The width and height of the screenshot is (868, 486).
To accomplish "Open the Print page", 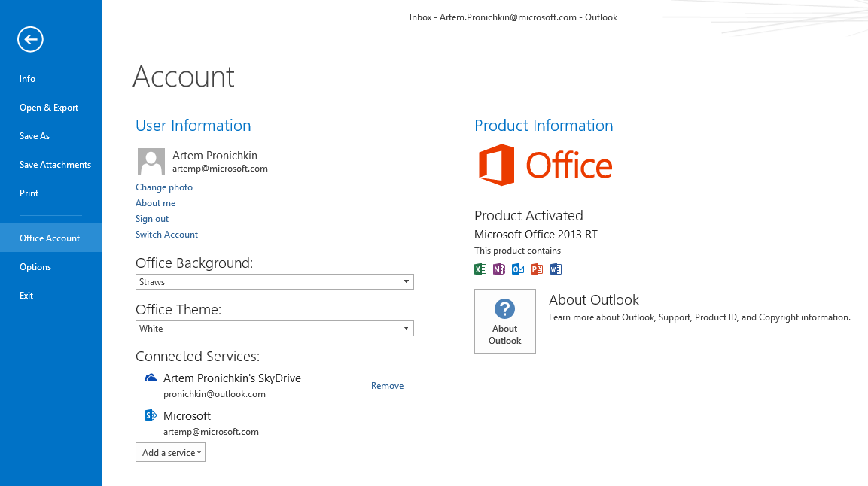I will pyautogui.click(x=29, y=193).
